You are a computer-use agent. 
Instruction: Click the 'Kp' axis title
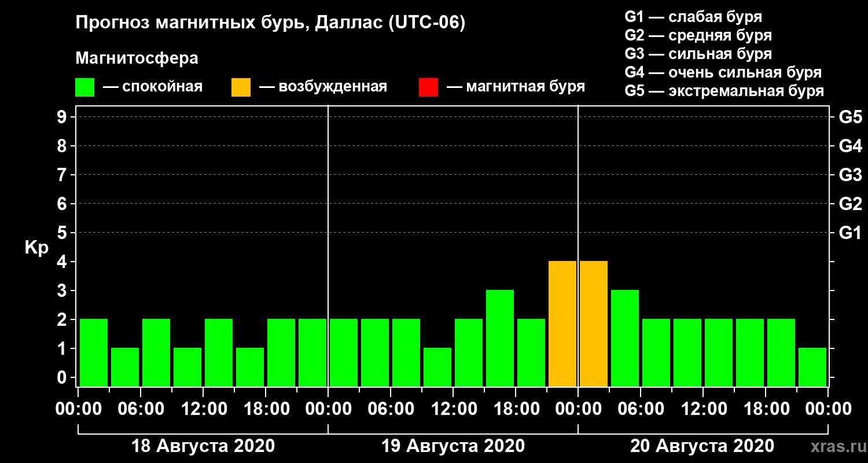(36, 248)
